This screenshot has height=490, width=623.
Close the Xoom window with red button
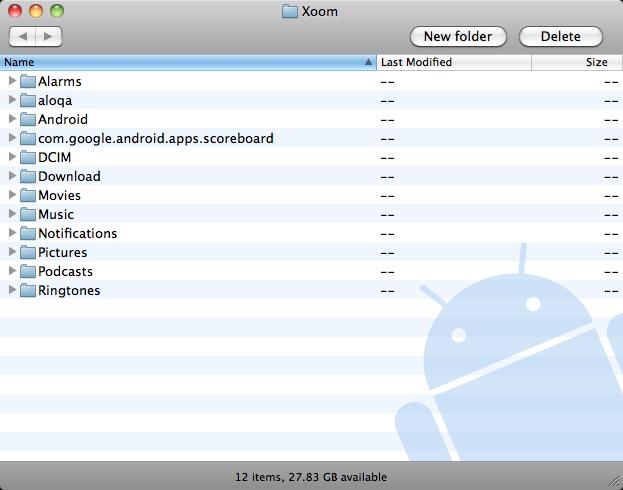pyautogui.click(x=15, y=11)
